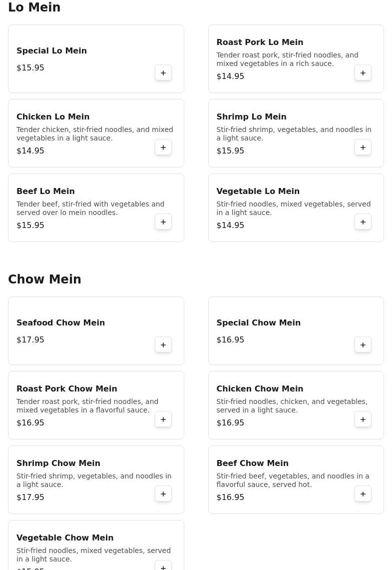Image resolution: width=392 pixels, height=570 pixels.
Task: Add Vegetable Lo Mein to order
Action: click(363, 222)
